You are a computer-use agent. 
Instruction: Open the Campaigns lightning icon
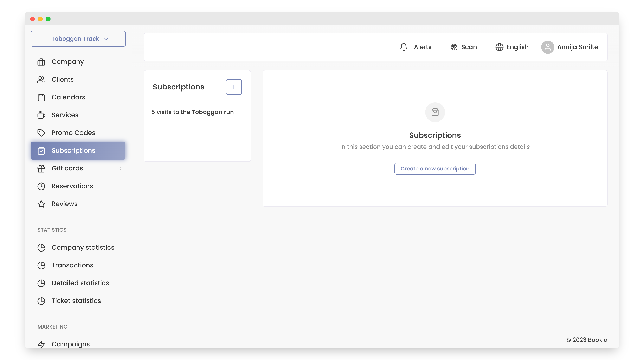pos(41,344)
